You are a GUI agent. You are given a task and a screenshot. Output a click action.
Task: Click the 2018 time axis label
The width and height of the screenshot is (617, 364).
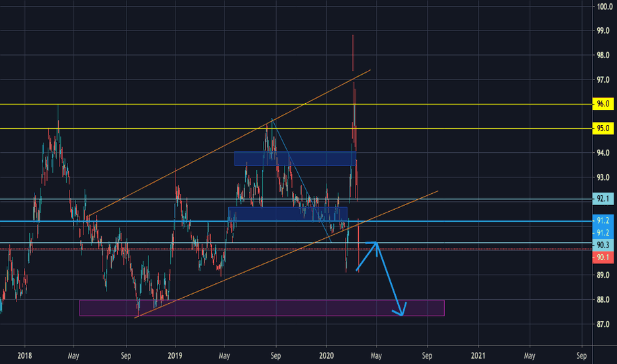click(24, 356)
